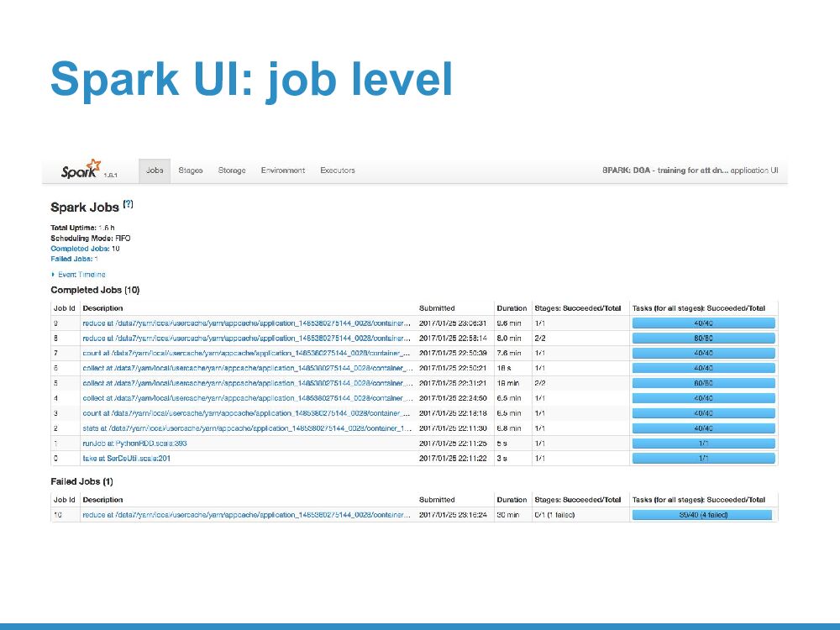Viewport: 840px width, 630px height.
Task: Select submitted time 2017/01/25 22:58:14
Action: click(x=453, y=338)
